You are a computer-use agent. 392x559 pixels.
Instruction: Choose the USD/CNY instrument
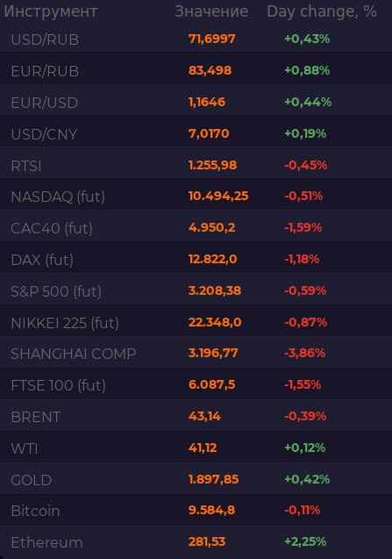point(196,134)
